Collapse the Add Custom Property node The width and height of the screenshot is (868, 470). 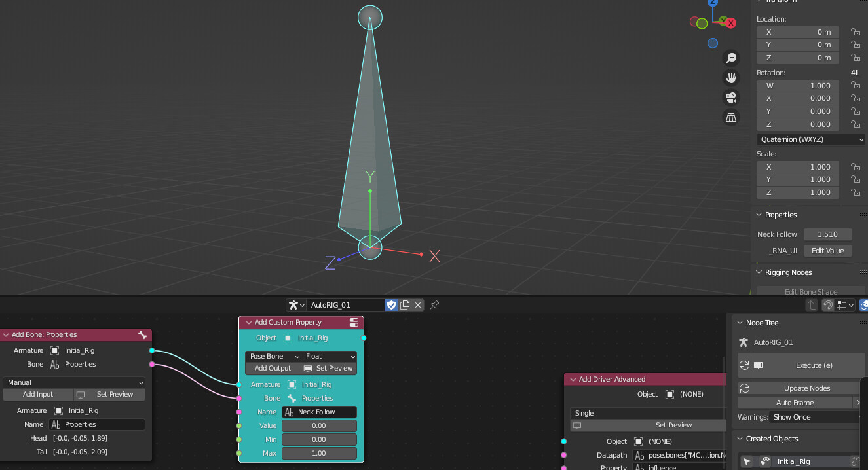(x=249, y=323)
